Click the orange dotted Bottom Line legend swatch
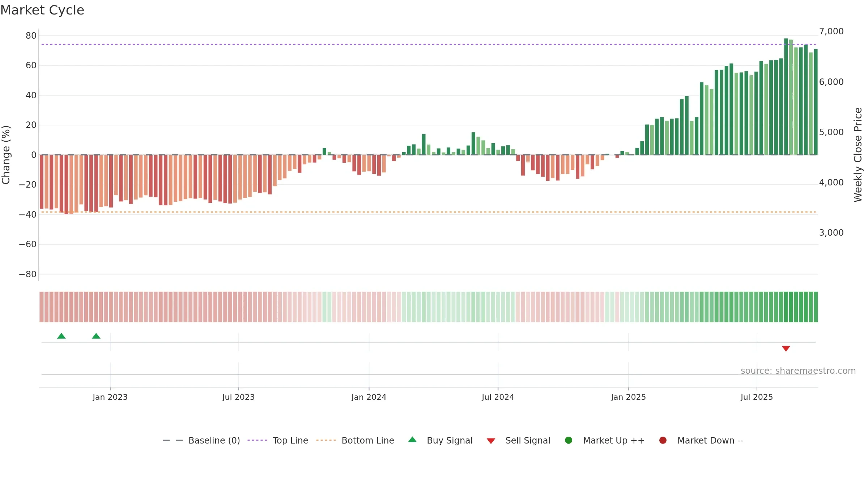This screenshot has height=488, width=868. pos(326,440)
